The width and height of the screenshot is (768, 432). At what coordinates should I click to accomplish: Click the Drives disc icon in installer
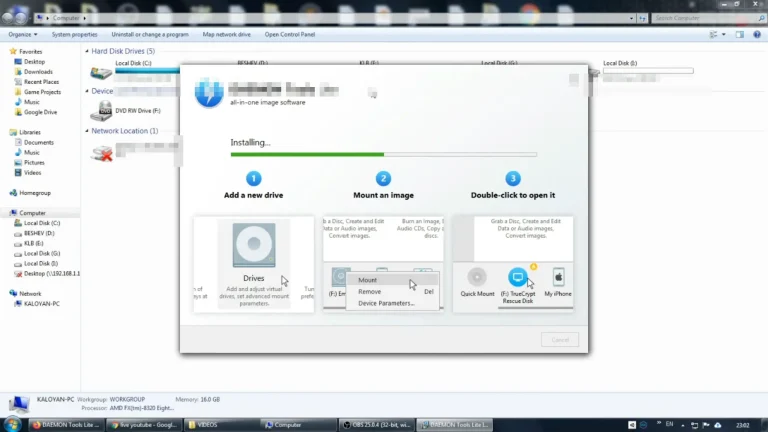(x=254, y=245)
